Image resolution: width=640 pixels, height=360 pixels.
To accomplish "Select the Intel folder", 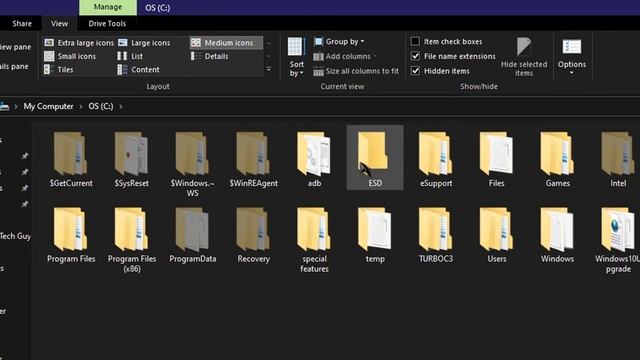I will 618,159.
